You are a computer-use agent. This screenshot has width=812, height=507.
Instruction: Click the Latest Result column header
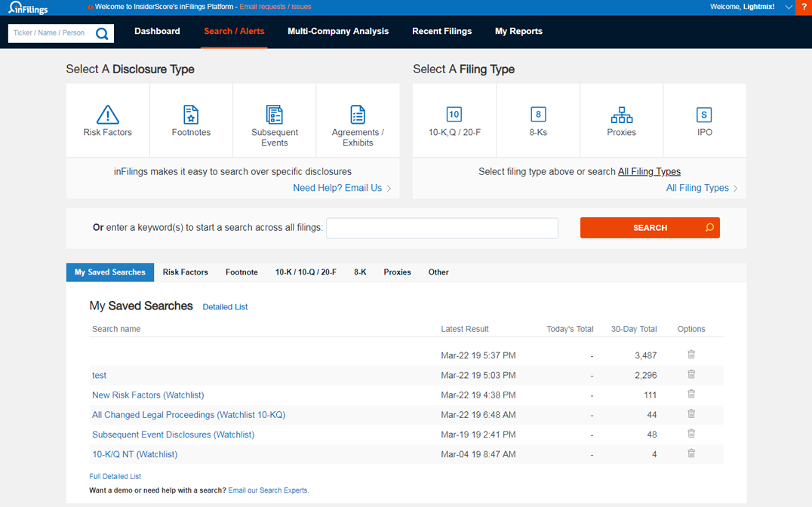[465, 330]
